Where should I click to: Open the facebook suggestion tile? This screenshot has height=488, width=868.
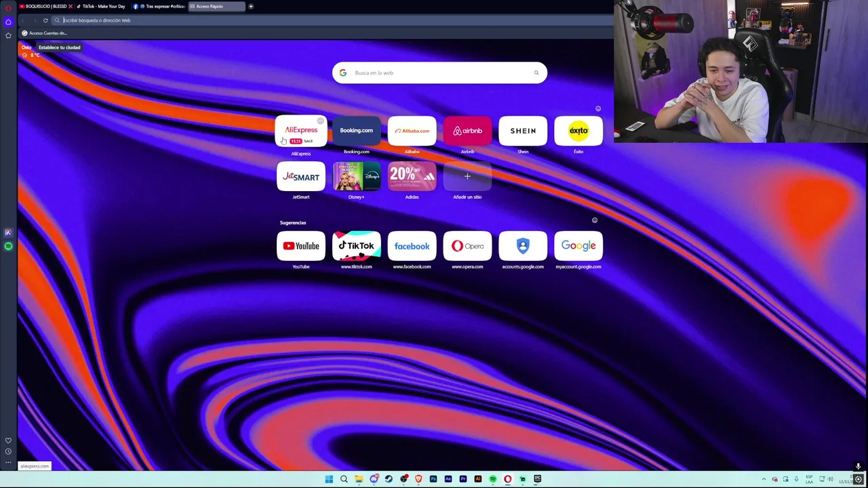pyautogui.click(x=412, y=246)
